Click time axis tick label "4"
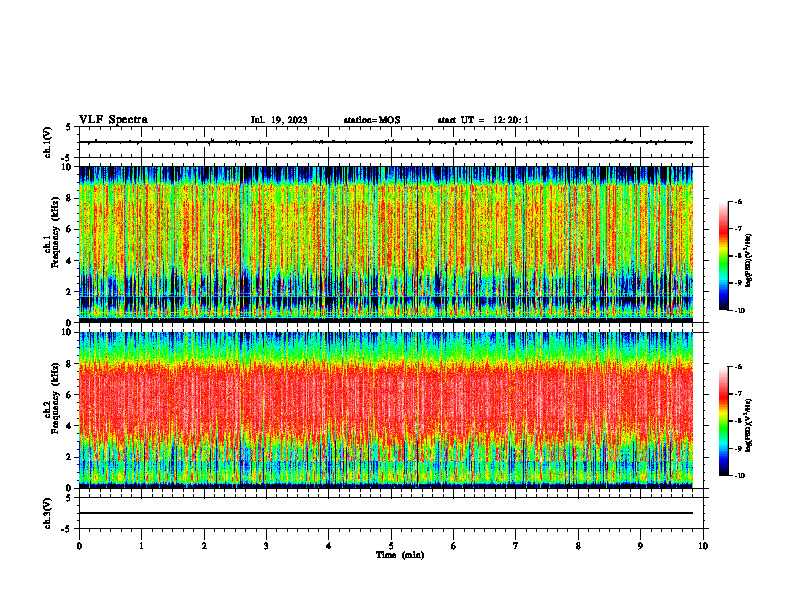This screenshot has height=612, width=792. 329,546
